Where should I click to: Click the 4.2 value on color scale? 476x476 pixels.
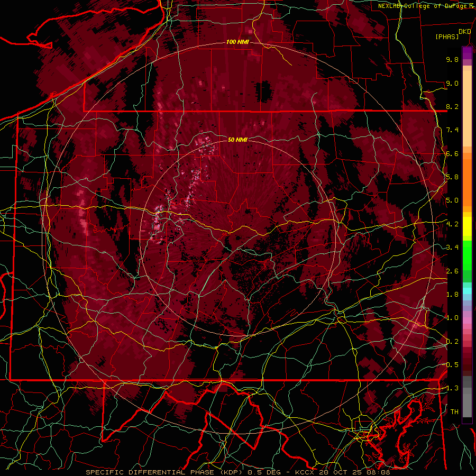click(452, 224)
